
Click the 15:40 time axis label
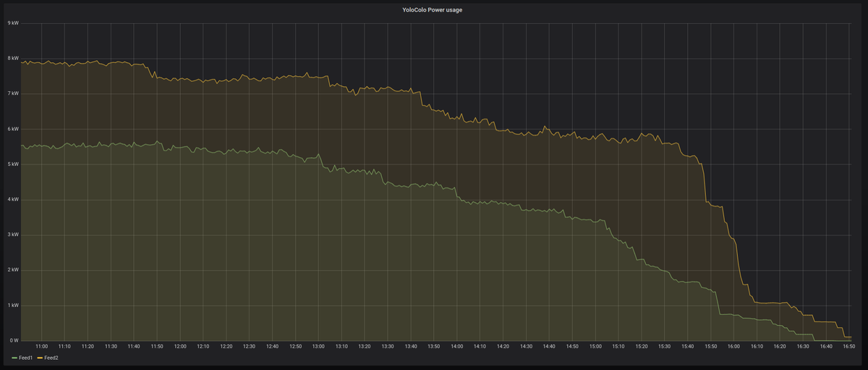click(688, 347)
